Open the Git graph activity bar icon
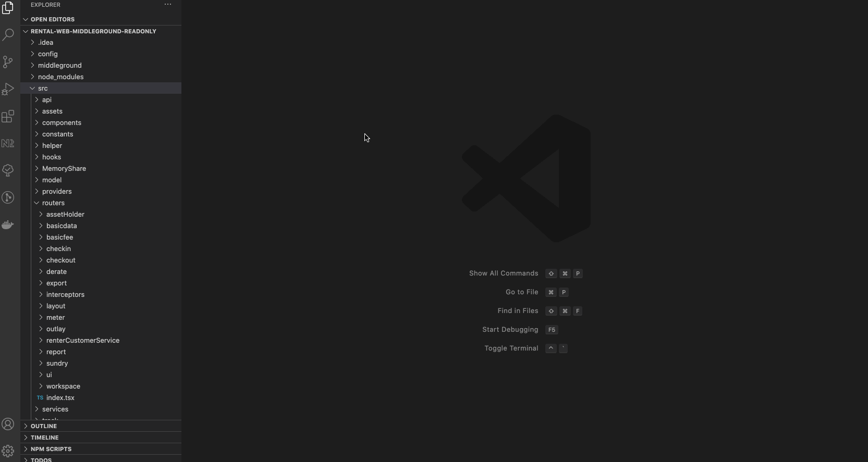The width and height of the screenshot is (868, 462). tap(8, 197)
